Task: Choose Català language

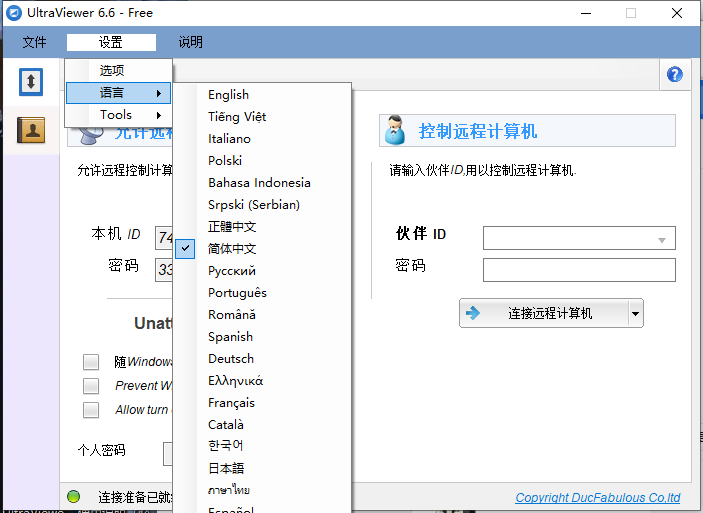Action: click(262, 424)
